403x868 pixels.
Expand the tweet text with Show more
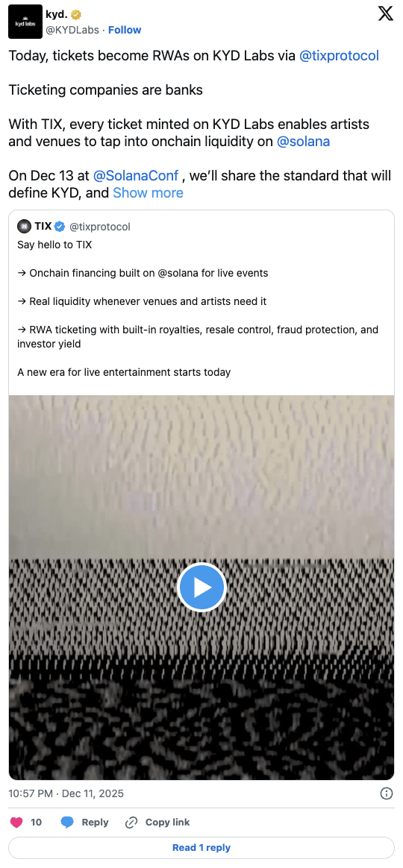point(148,192)
